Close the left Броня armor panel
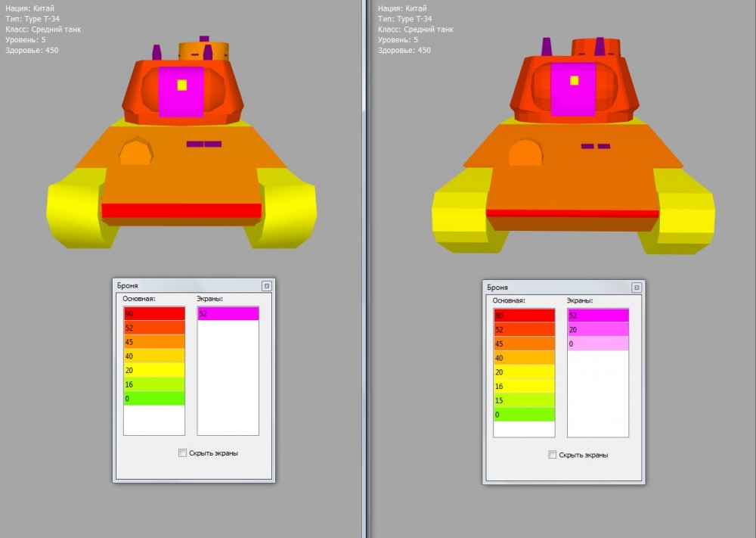This screenshot has height=538, width=756. click(266, 286)
